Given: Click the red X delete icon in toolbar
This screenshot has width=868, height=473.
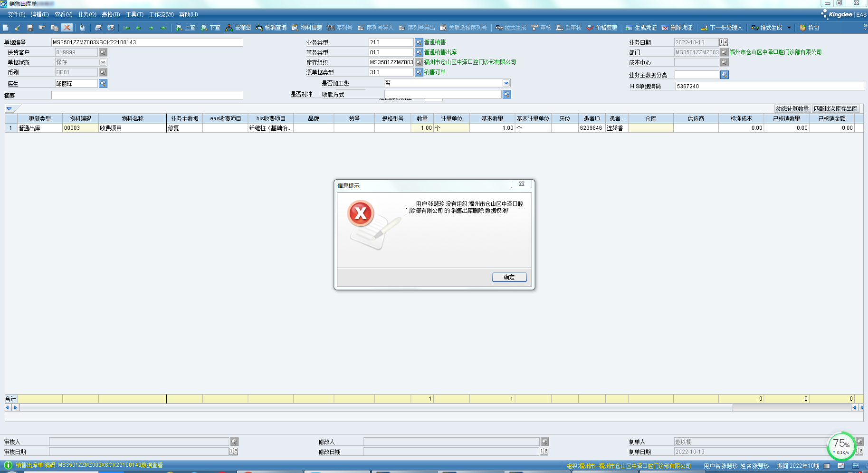Looking at the screenshot, I should pyautogui.click(x=67, y=28).
